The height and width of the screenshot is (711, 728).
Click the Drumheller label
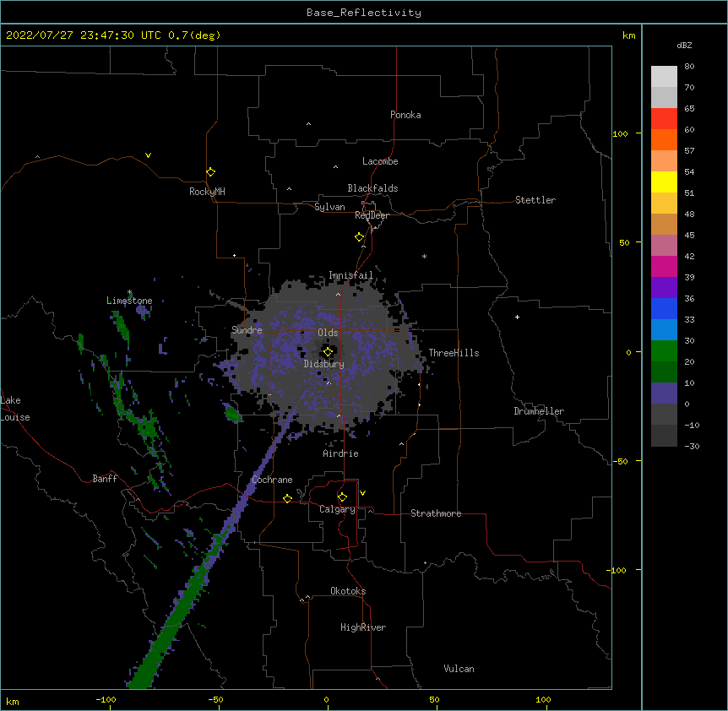click(x=539, y=411)
